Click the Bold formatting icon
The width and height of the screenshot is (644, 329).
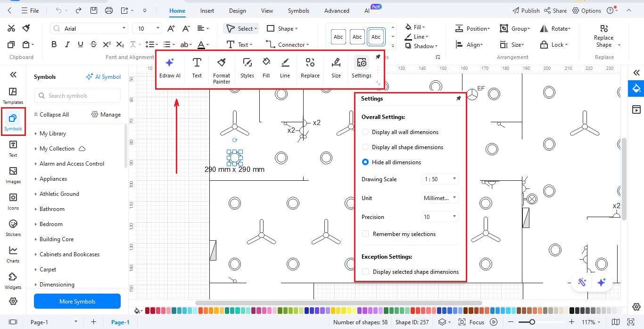(54, 44)
